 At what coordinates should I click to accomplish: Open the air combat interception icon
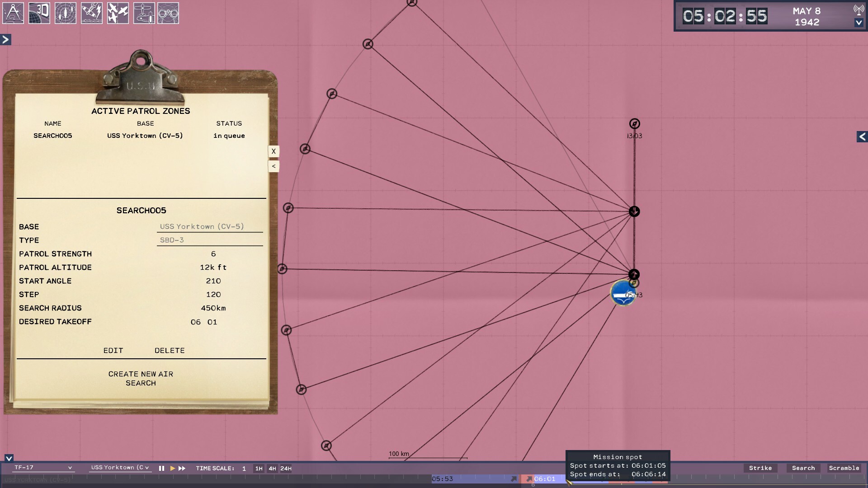click(x=118, y=13)
